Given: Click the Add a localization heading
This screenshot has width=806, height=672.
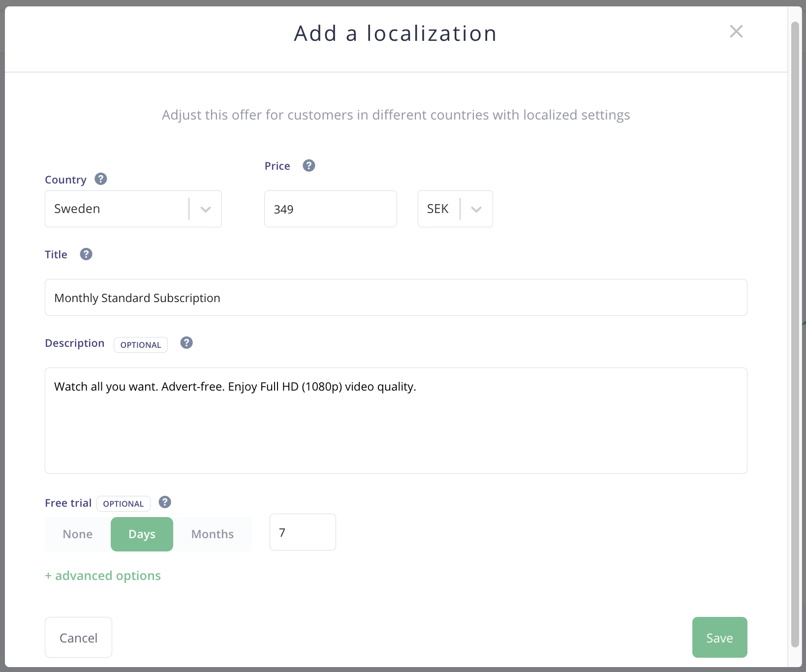Looking at the screenshot, I should click(x=396, y=33).
